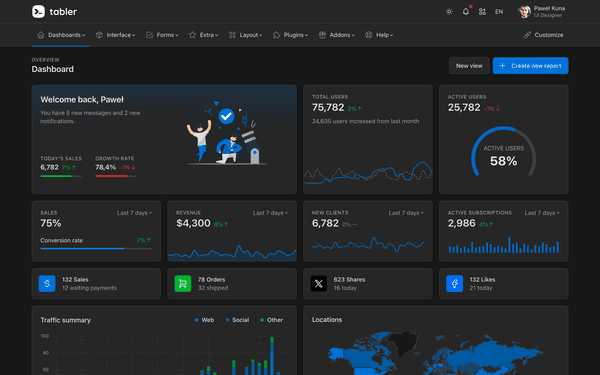The height and width of the screenshot is (375, 600).
Task: Open EN language selector
Action: click(x=499, y=12)
